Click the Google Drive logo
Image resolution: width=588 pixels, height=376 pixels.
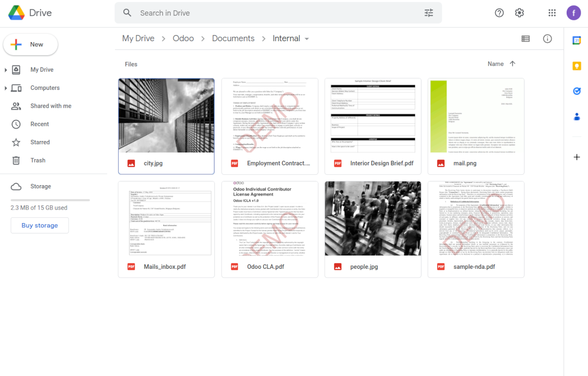[17, 13]
